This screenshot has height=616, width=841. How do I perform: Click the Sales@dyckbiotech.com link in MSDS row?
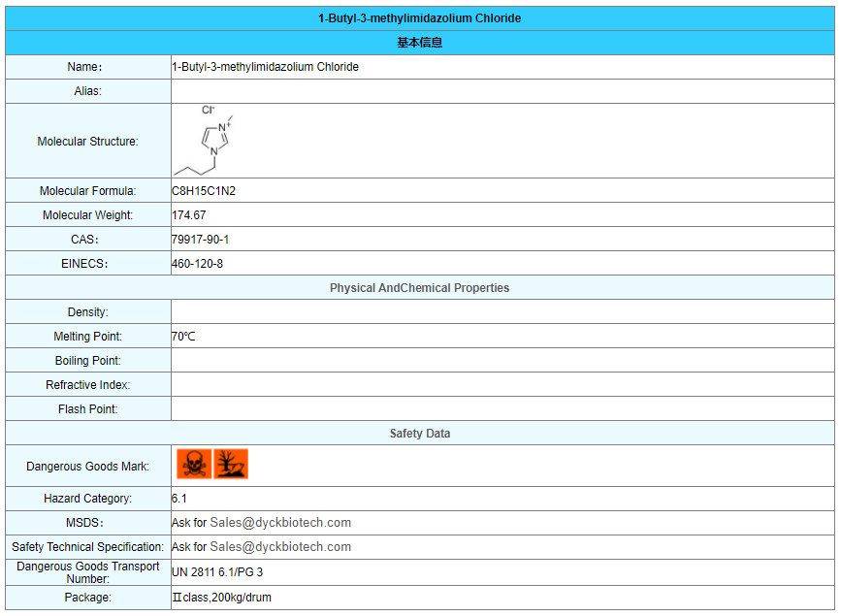click(x=280, y=523)
